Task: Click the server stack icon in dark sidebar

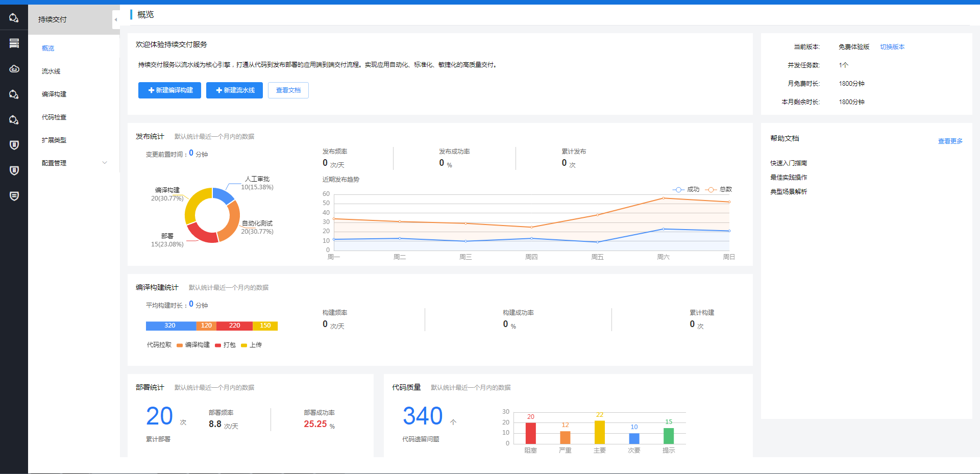Action: click(14, 43)
